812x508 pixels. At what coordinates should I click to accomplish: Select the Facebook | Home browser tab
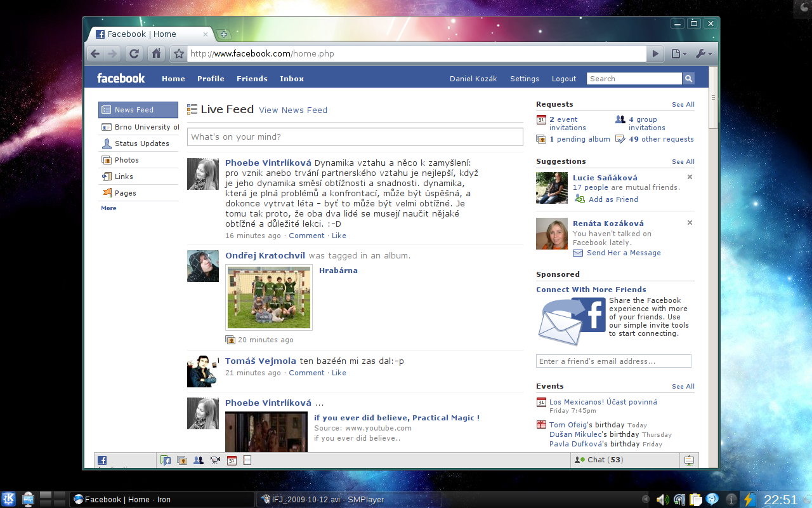pos(150,34)
